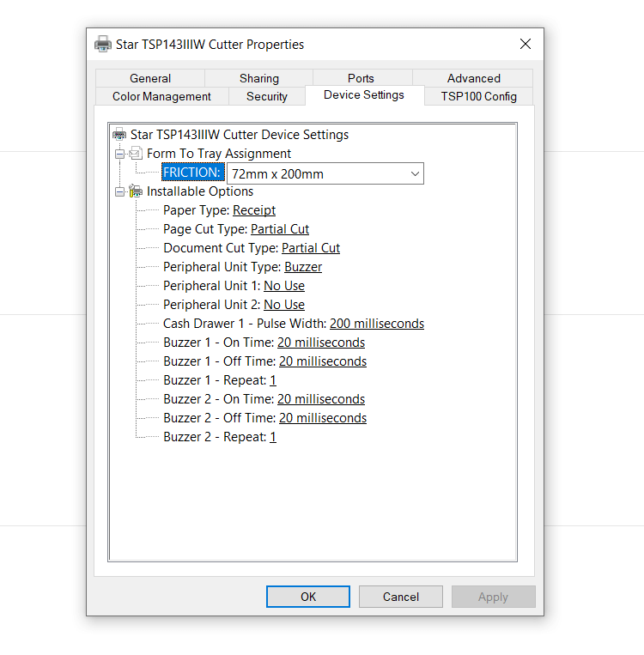Viewport: 644px width, 655px height.
Task: Edit Buzzer 2 Repeat value
Action: pyautogui.click(x=273, y=437)
